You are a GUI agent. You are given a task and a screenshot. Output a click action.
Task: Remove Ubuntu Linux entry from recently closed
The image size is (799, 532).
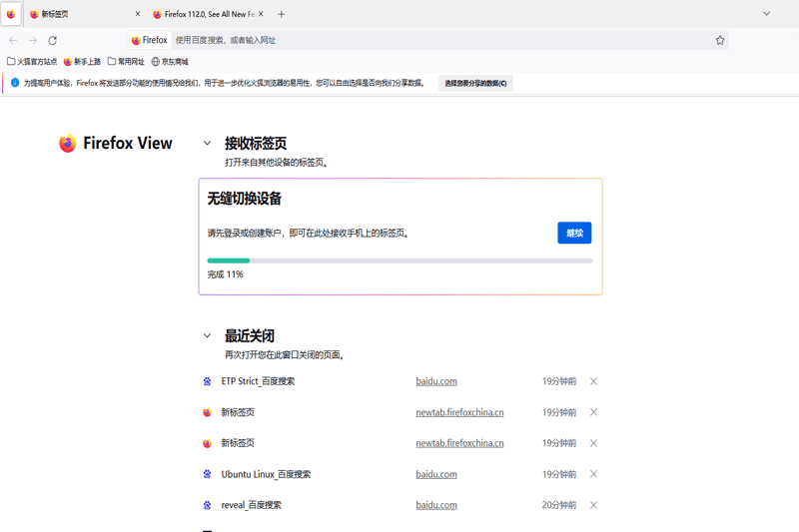593,474
